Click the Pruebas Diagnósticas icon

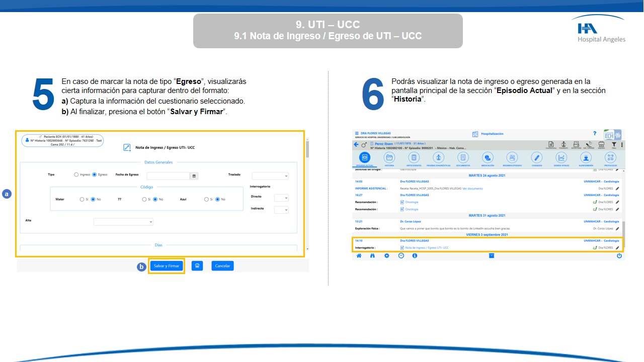point(438,158)
